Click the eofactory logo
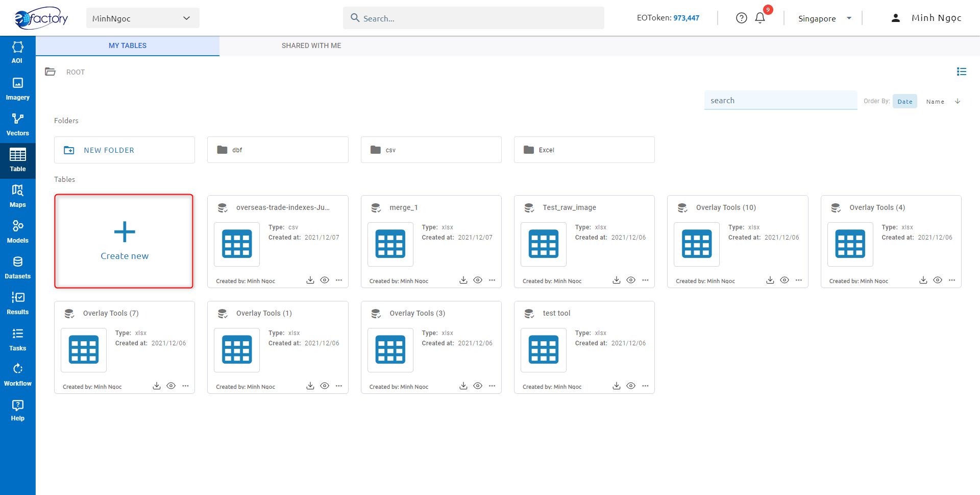The height and width of the screenshot is (495, 980). coord(41,18)
